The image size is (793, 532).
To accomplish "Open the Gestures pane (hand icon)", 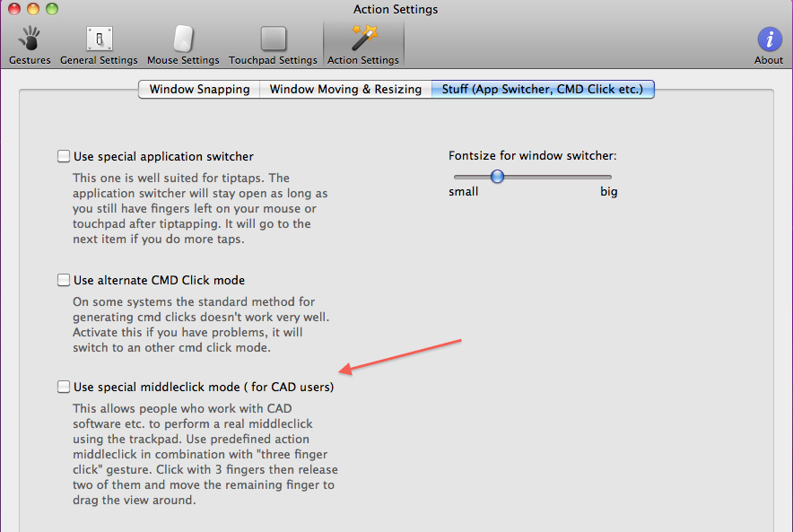I will (x=30, y=39).
